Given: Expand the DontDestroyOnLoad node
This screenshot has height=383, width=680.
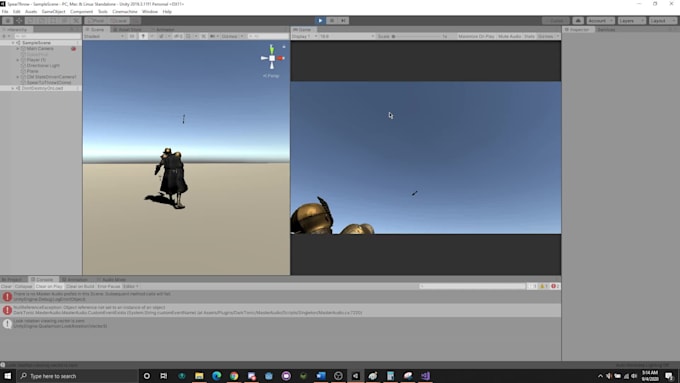Looking at the screenshot, I should pyautogui.click(x=13, y=88).
